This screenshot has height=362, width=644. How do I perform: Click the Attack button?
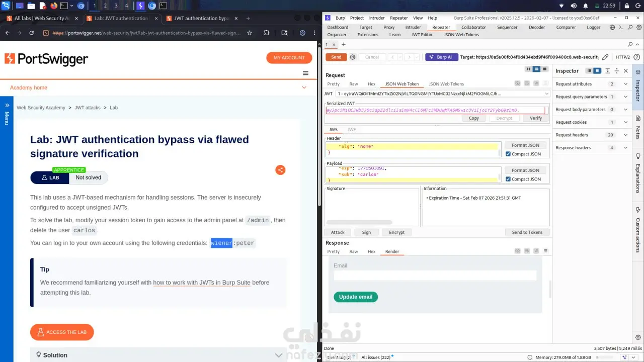pyautogui.click(x=338, y=232)
